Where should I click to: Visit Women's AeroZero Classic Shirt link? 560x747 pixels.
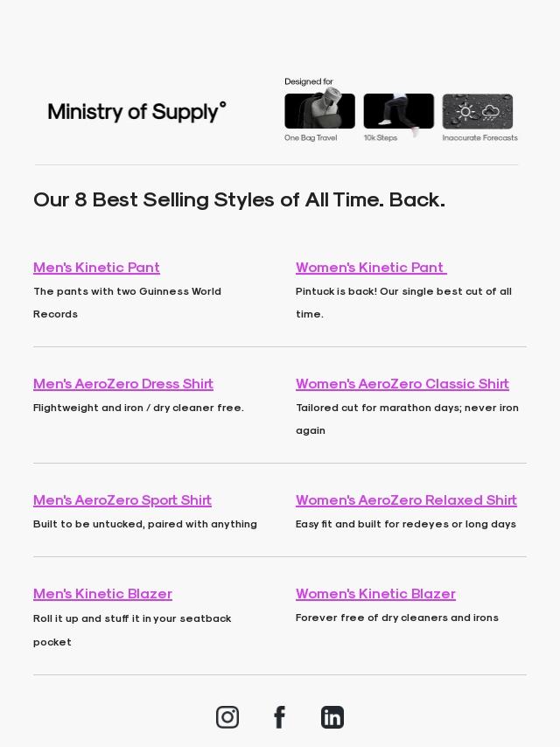click(x=402, y=383)
